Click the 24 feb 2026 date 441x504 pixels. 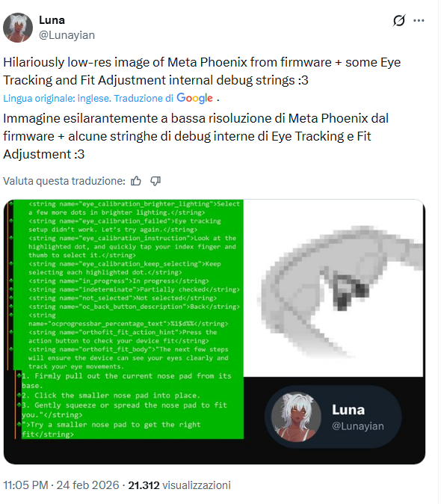[x=87, y=485]
